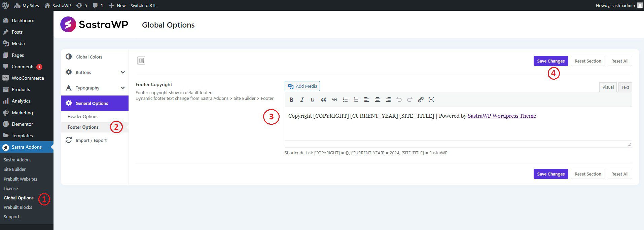The width and height of the screenshot is (644, 230).
Task: Toggle bold formatting in the editor
Action: 291,100
